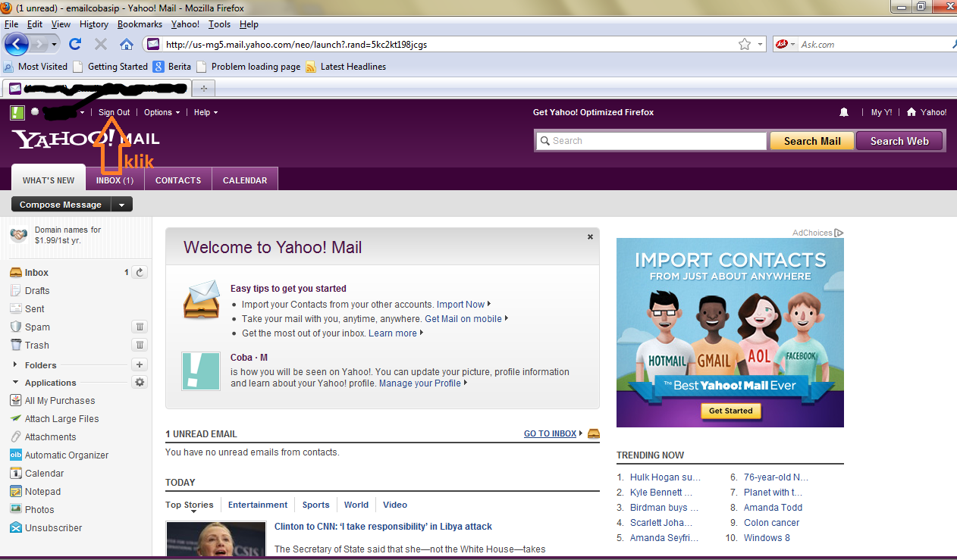
Task: Open Automatic Organizer application
Action: 59,455
